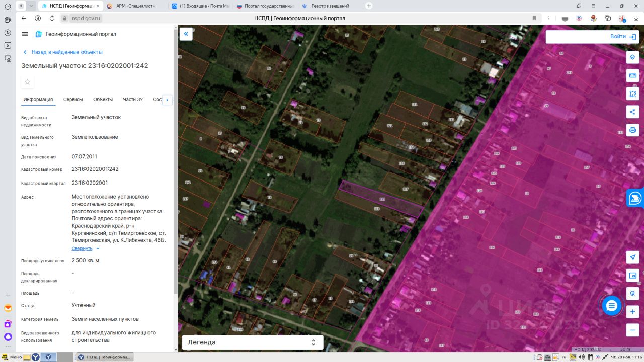Open browser downloads
This screenshot has width=644, height=362.
636,18
